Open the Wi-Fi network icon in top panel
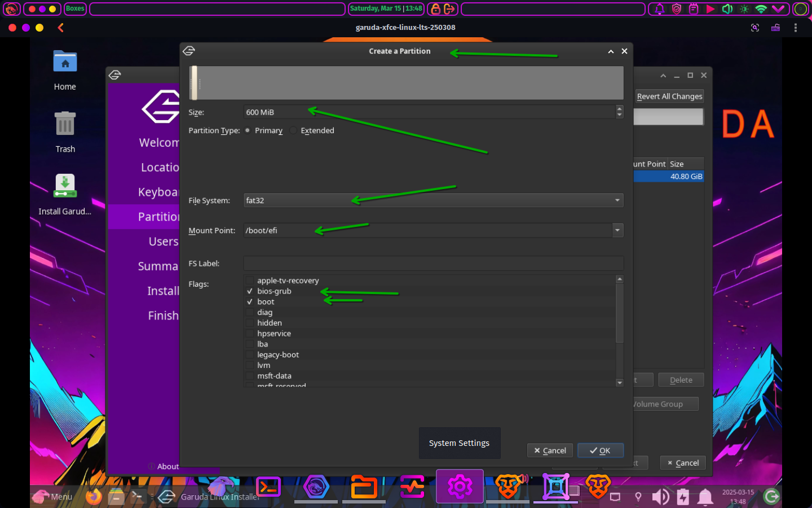 761,8
